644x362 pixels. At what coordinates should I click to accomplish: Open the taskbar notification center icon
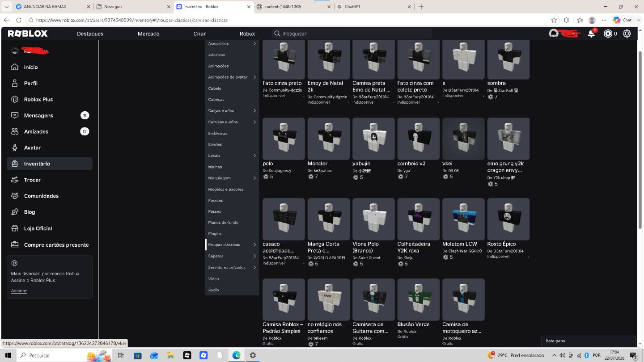click(x=633, y=355)
